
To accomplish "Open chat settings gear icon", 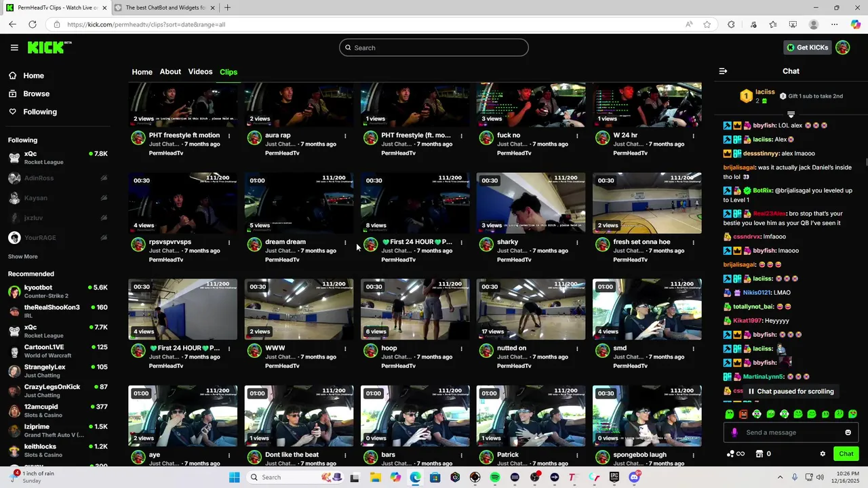I will point(823,453).
